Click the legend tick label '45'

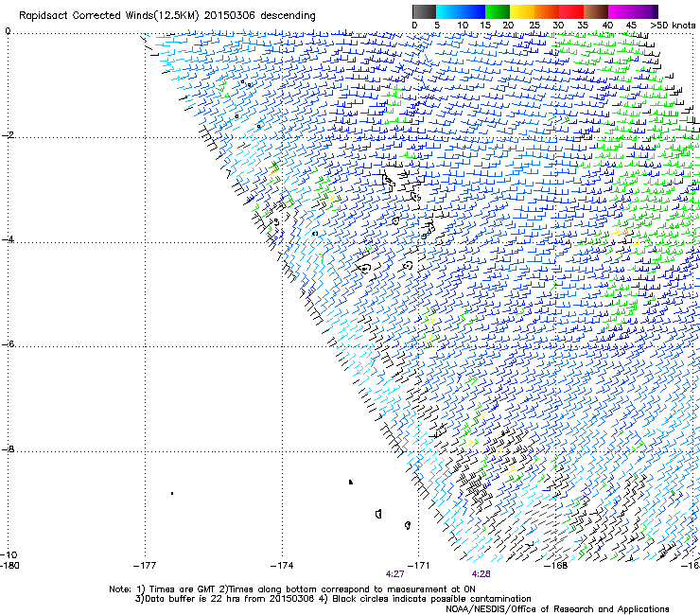[631, 25]
